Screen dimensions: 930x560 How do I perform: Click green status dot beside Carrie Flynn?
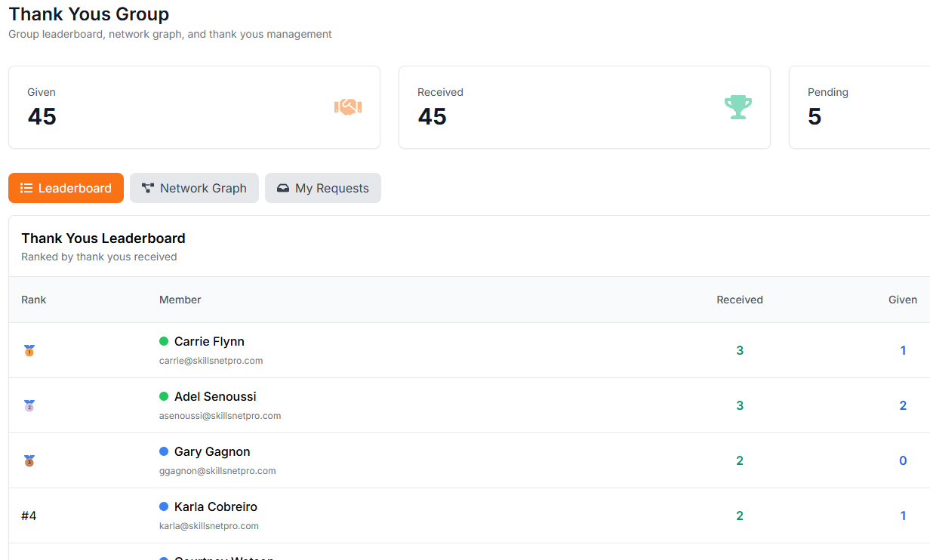pyautogui.click(x=164, y=342)
